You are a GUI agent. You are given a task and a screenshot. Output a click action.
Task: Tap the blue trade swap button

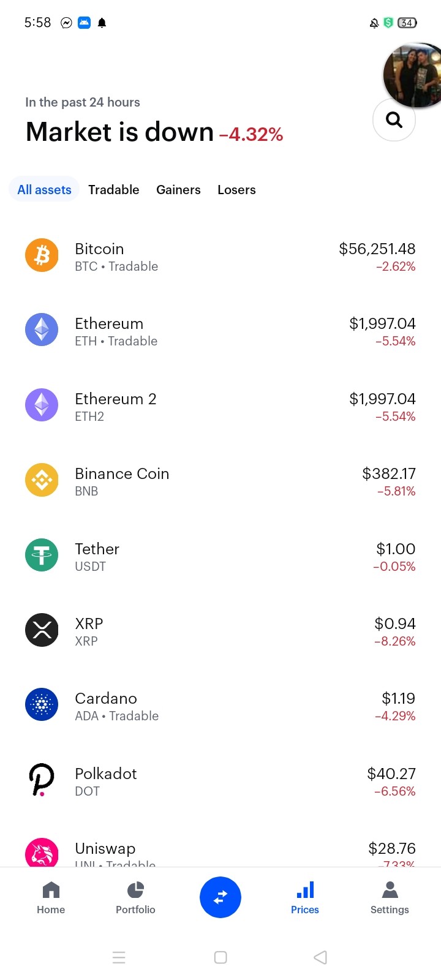click(x=221, y=897)
